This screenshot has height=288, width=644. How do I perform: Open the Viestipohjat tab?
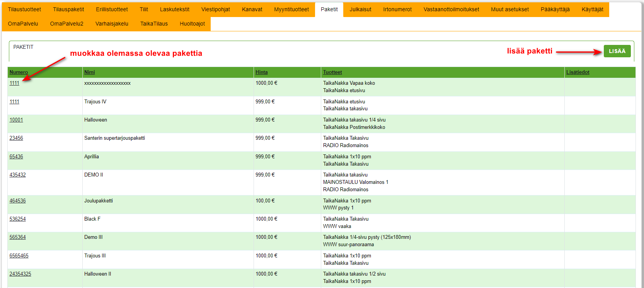[x=216, y=9]
